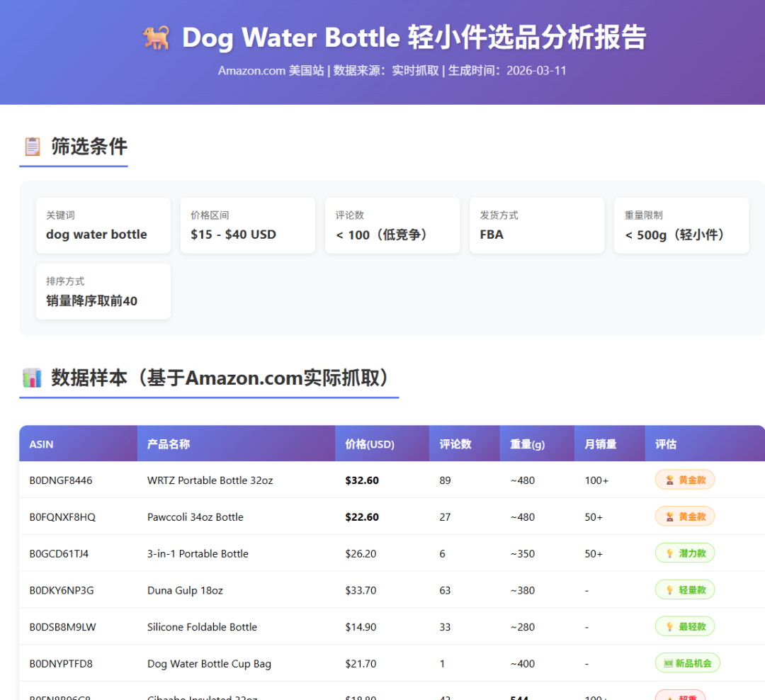Click the 产品名称 column header

[x=169, y=444]
